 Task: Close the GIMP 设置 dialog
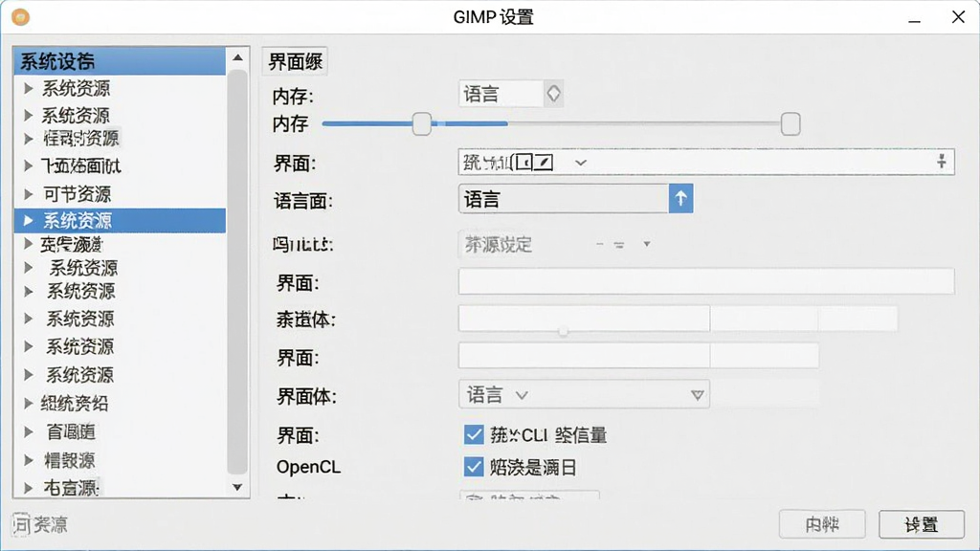click(958, 17)
